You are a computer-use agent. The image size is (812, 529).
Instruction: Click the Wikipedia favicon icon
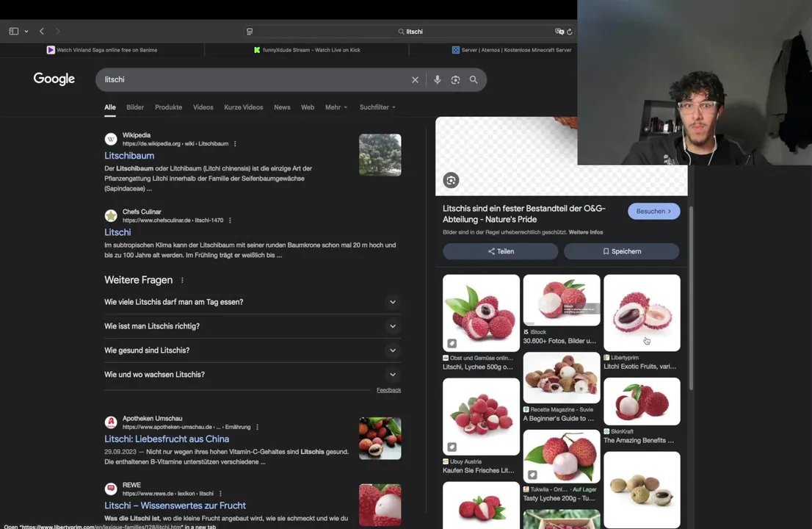click(x=110, y=139)
